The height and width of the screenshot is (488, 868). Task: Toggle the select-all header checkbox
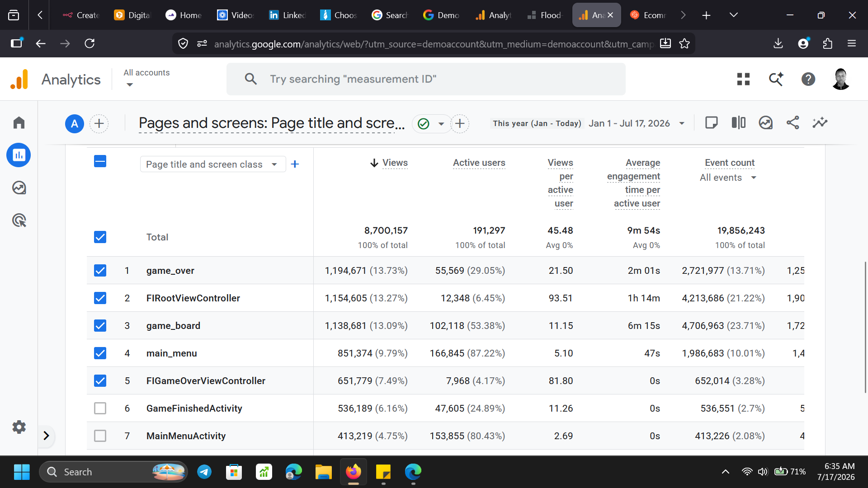100,161
